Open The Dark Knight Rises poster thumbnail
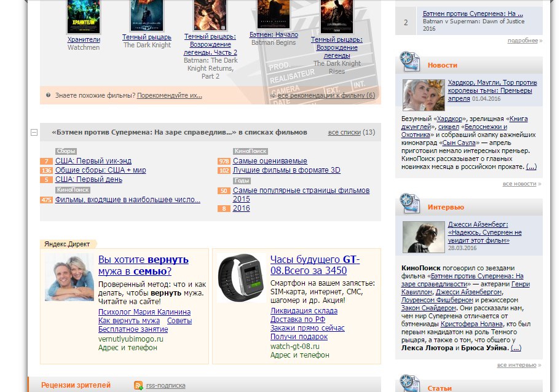Image resolution: width=560 pixels, height=392 pixels. click(337, 17)
